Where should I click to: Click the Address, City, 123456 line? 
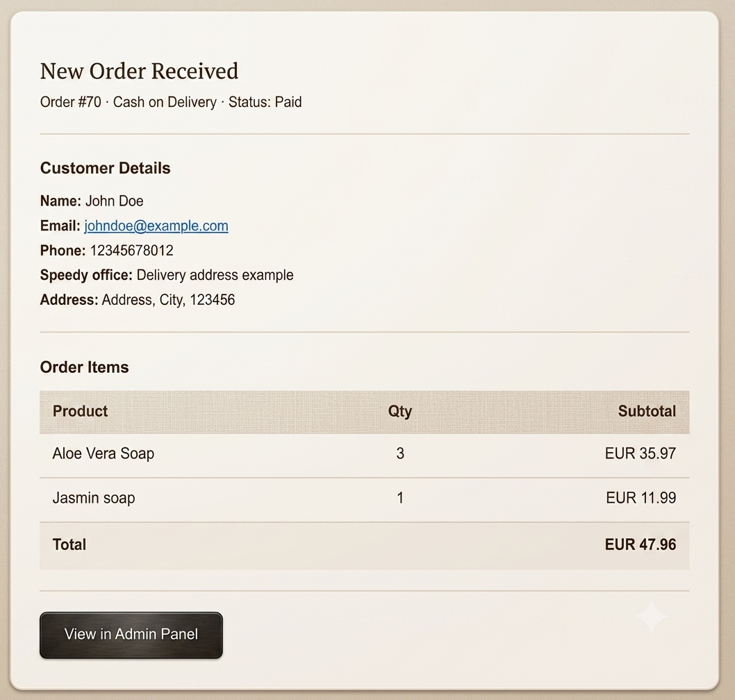click(x=168, y=300)
